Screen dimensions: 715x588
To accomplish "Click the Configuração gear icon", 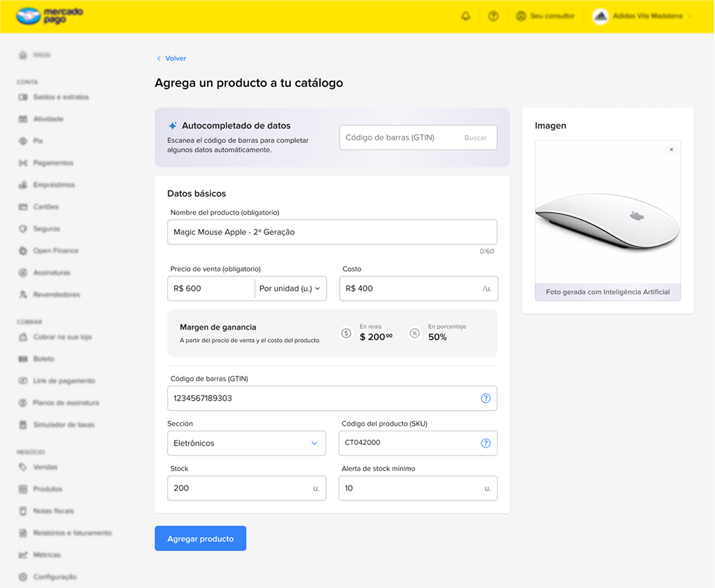I will (23, 577).
